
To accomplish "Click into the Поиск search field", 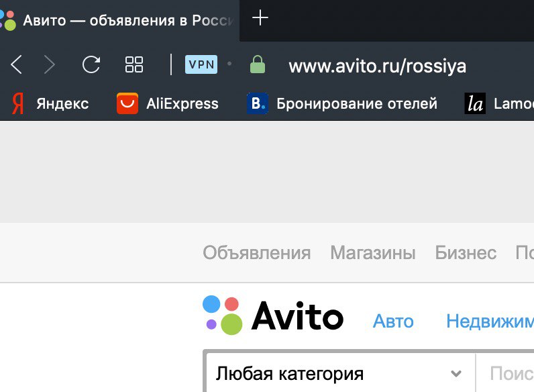I will [x=505, y=373].
